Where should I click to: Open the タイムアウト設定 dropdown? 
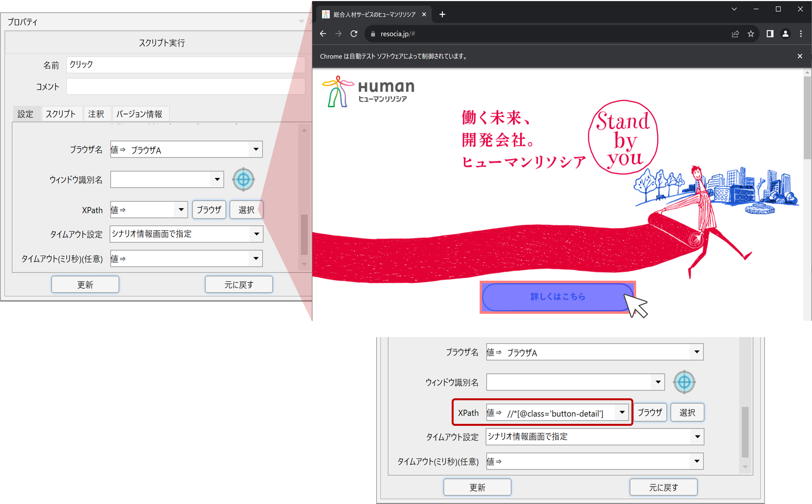[x=256, y=234]
